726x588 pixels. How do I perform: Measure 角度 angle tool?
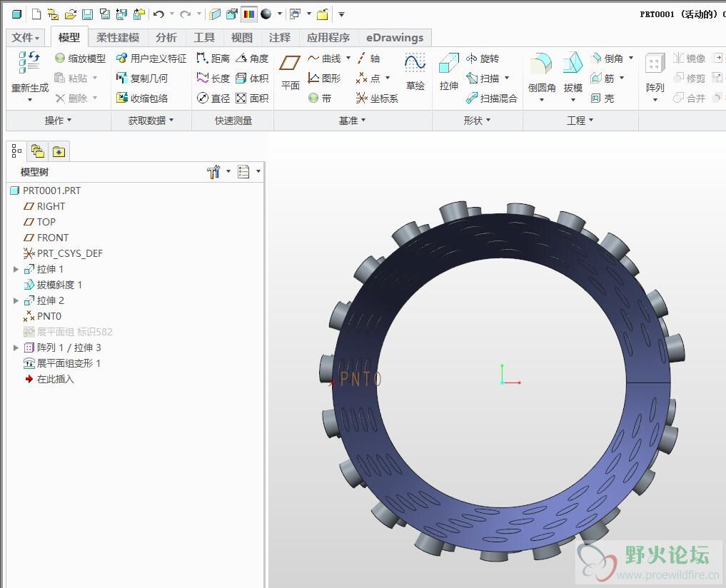(x=252, y=59)
